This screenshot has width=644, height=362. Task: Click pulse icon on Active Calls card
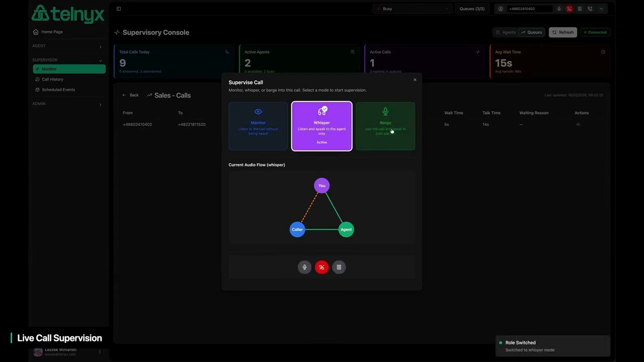pyautogui.click(x=478, y=52)
